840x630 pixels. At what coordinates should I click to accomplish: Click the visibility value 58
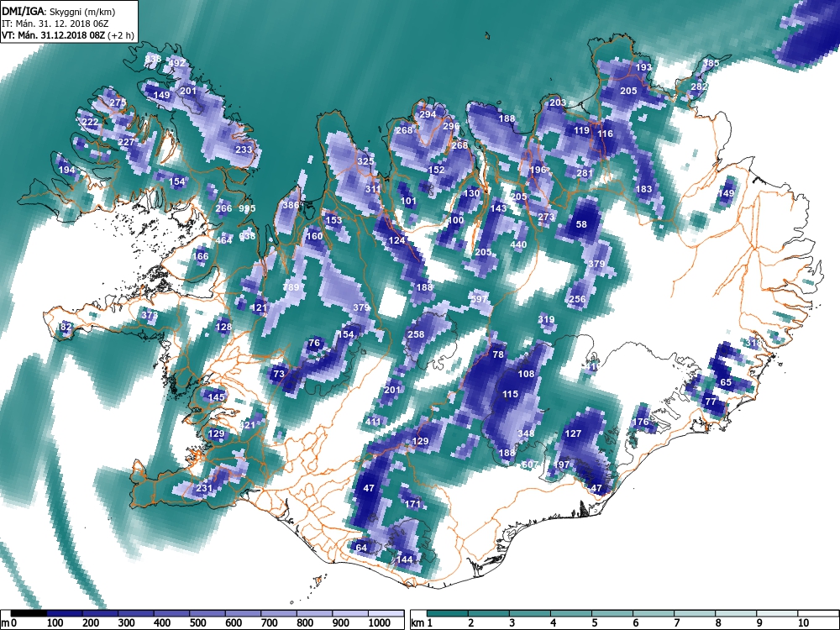[581, 224]
